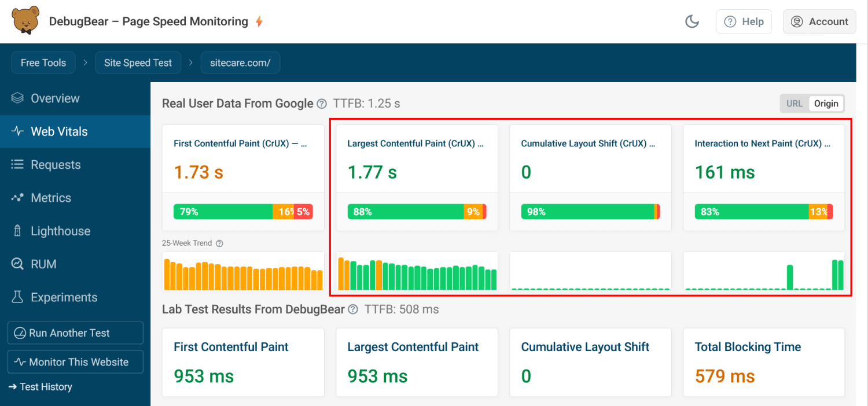
Task: Click help icon next to Lab Test Results heading
Action: pyautogui.click(x=353, y=309)
